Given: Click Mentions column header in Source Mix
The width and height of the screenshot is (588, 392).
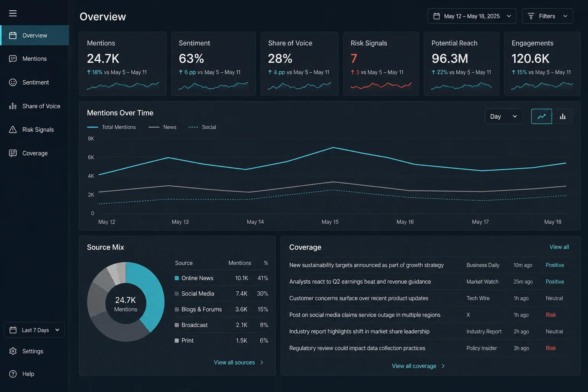Looking at the screenshot, I should 240,263.
